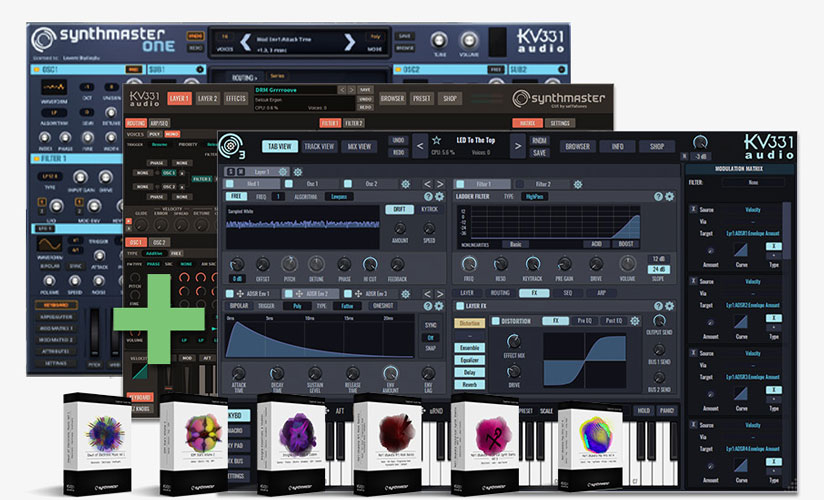Open Ladder Filter help question mark
Viewport: 824px width, 500px height.
click(x=658, y=197)
